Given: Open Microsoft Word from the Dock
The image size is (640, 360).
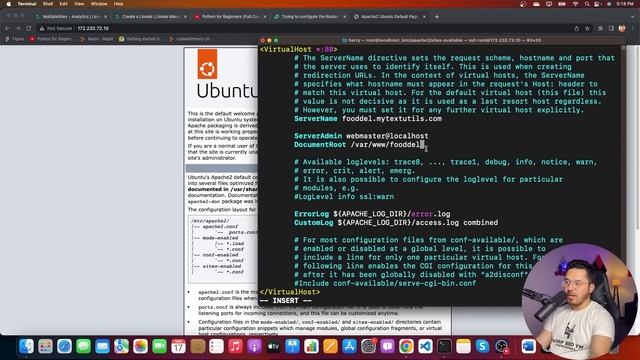Looking at the screenshot, I should tap(528, 347).
